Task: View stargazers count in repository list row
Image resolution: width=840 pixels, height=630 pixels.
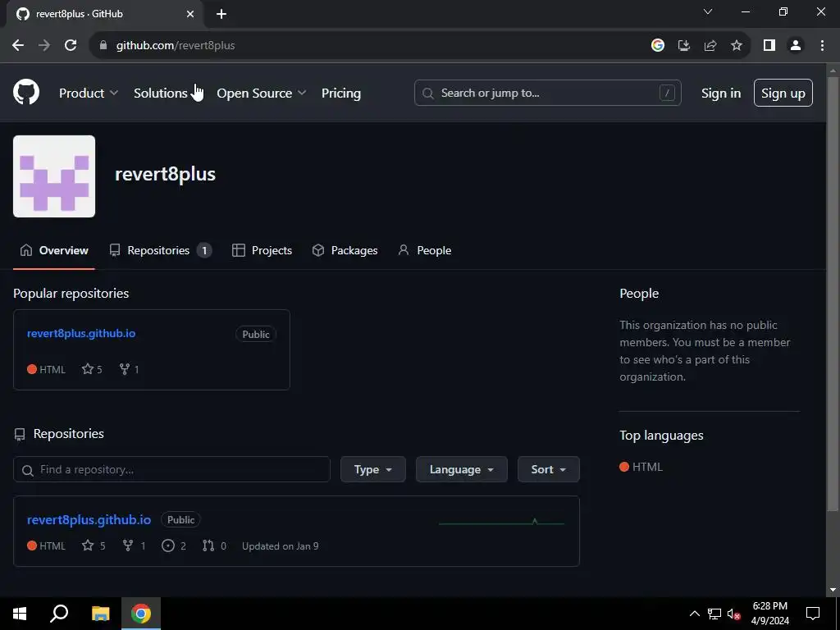Action: click(x=94, y=546)
